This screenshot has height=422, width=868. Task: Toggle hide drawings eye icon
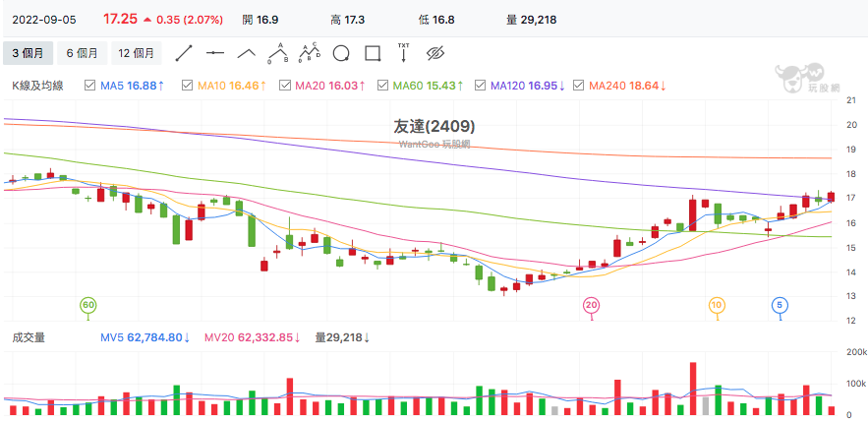pos(435,53)
